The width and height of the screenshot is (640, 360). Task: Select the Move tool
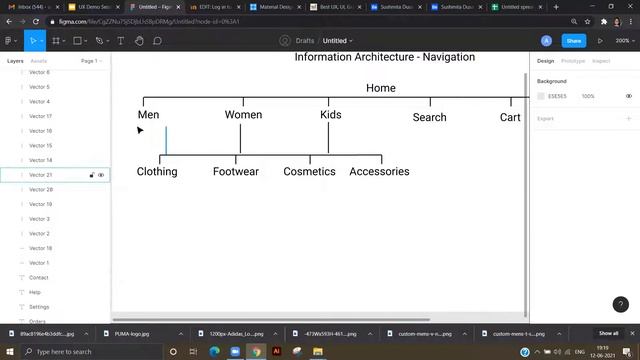(x=33, y=41)
